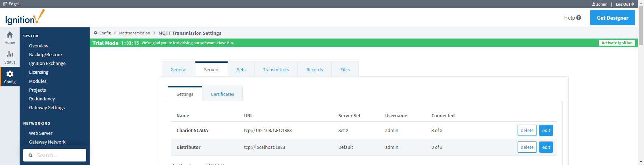Edit the Chariot SCADA server
The width and height of the screenshot is (644, 165).
[x=546, y=130]
